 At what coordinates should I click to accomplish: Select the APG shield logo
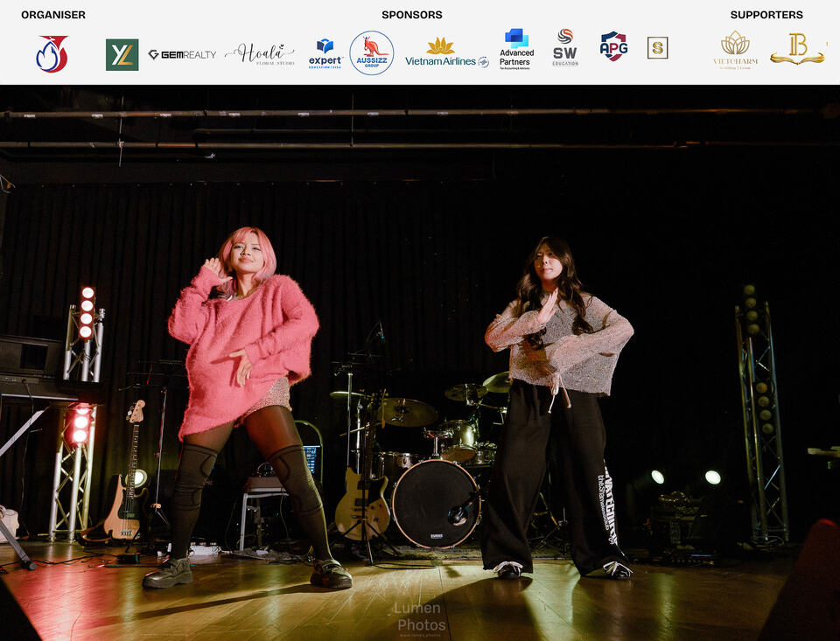click(613, 46)
